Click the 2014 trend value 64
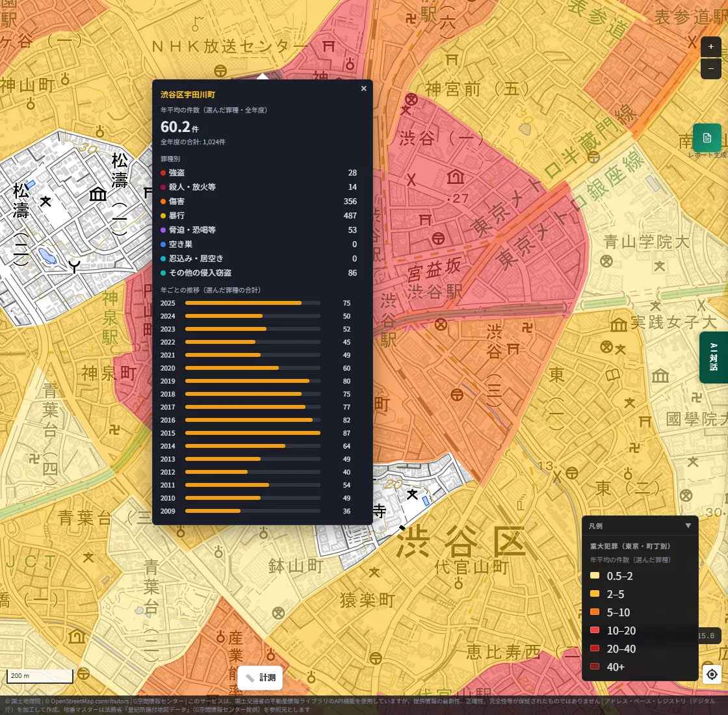Screen dimensions: 728x715 click(x=346, y=446)
